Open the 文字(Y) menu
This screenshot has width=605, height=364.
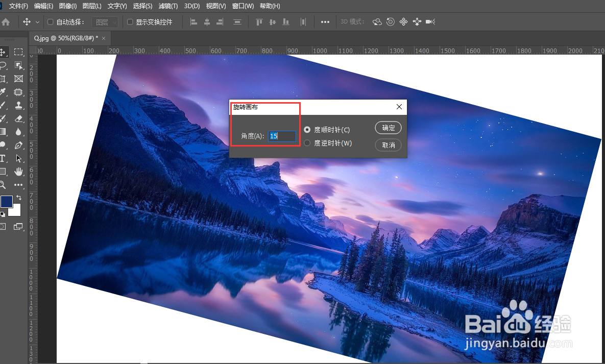tap(117, 6)
